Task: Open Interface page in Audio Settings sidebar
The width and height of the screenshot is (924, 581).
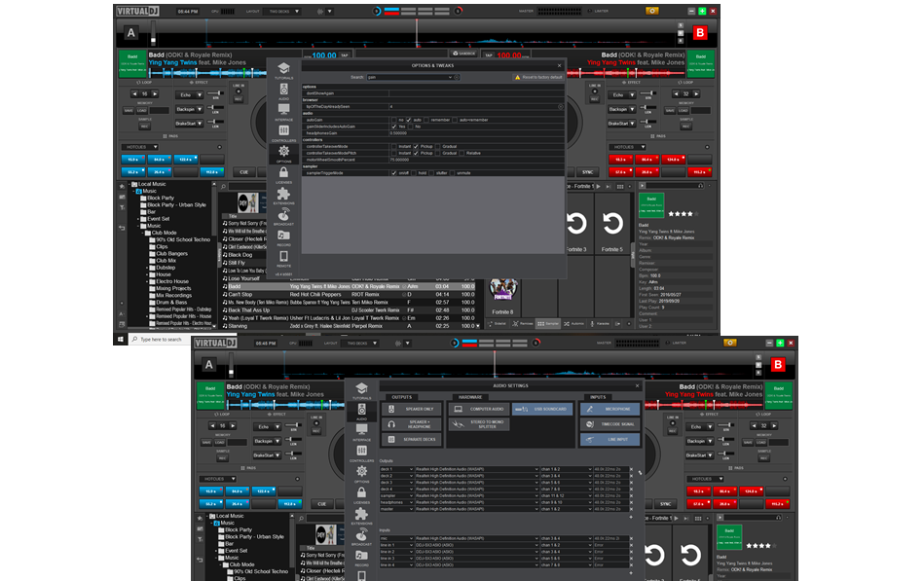Action: coord(362,431)
